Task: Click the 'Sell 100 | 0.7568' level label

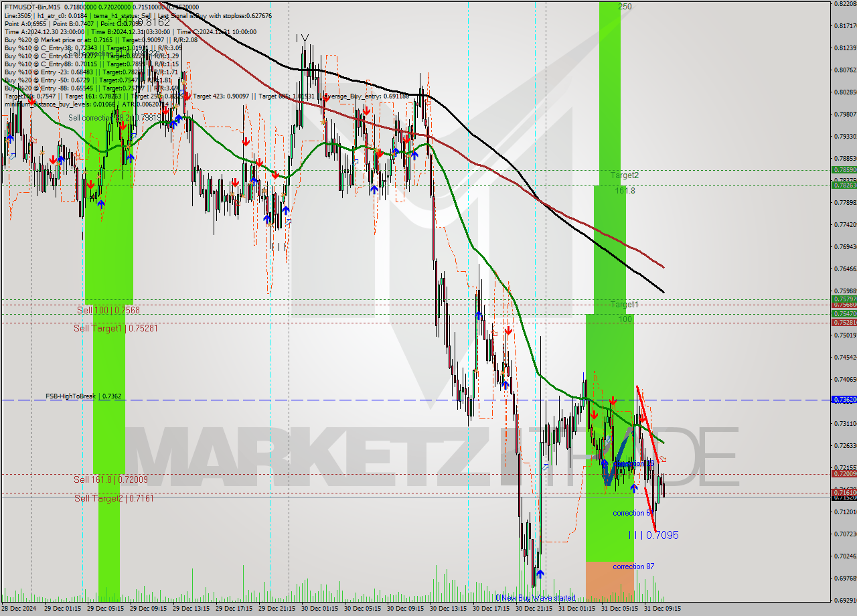Action: tap(108, 310)
